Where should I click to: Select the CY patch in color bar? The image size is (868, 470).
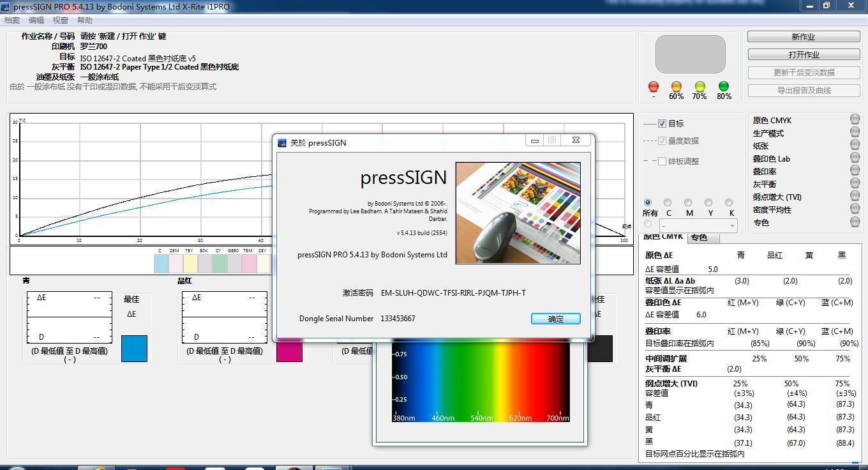pos(220,263)
